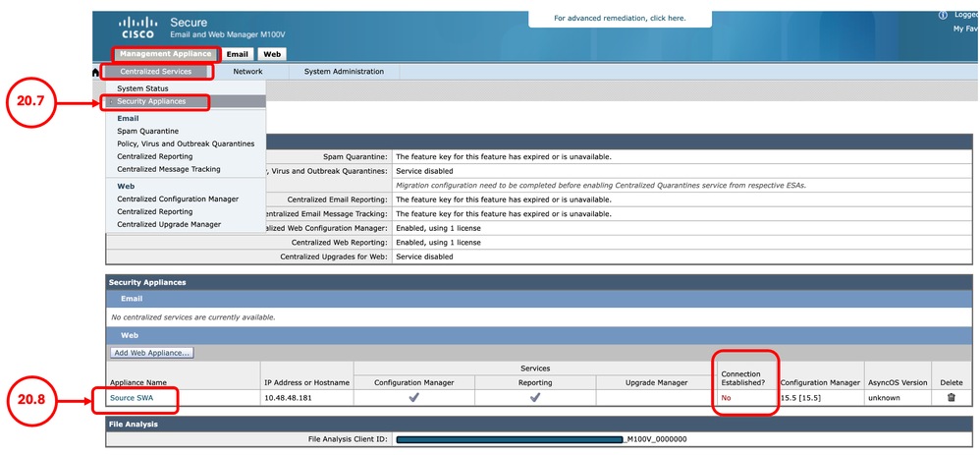This screenshot has height=455, width=980.
Task: Open the System Administration menu
Action: coord(344,72)
